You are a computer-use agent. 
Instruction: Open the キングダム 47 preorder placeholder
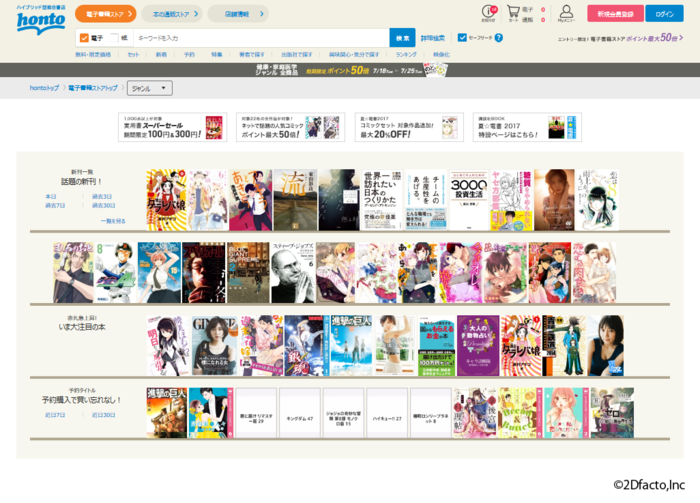click(300, 413)
